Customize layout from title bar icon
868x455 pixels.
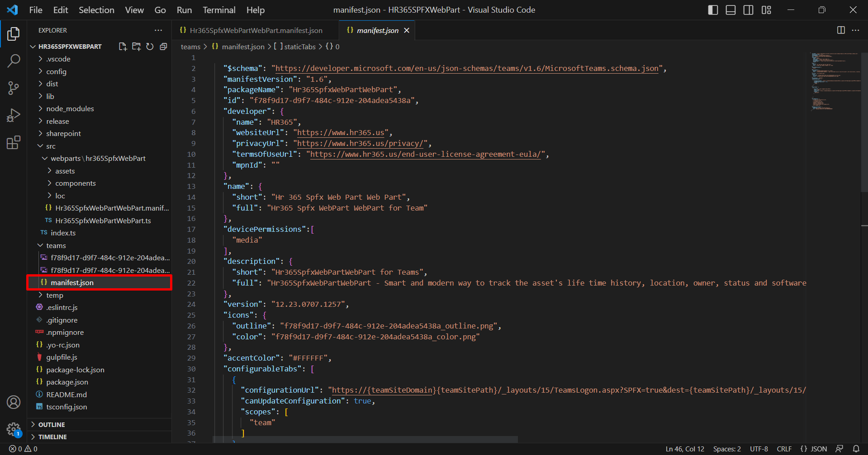click(766, 10)
